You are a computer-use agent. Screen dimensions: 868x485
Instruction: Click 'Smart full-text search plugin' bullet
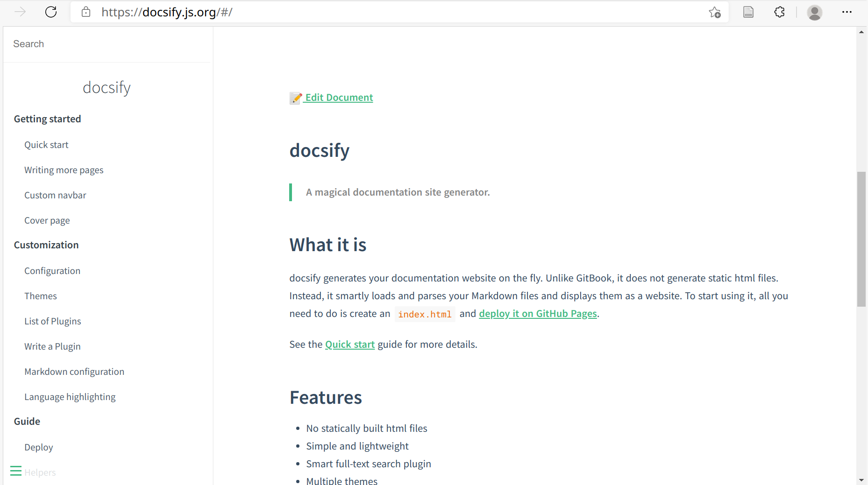click(369, 464)
